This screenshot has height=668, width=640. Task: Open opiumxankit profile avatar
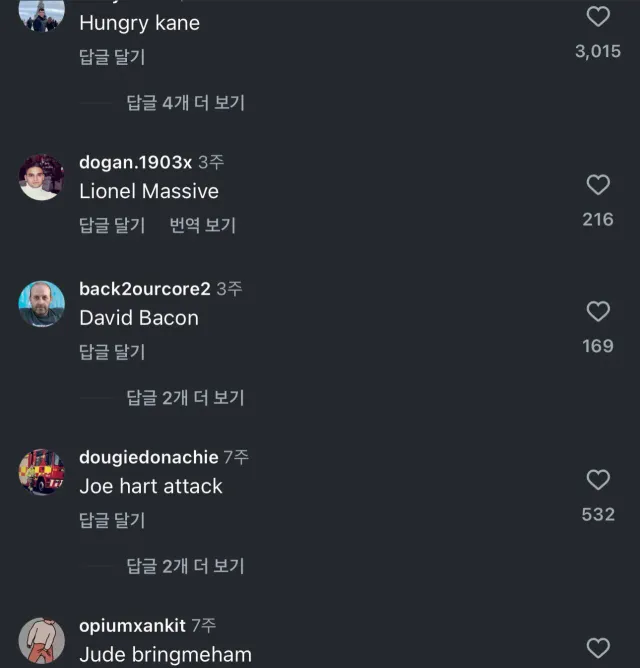click(42, 640)
